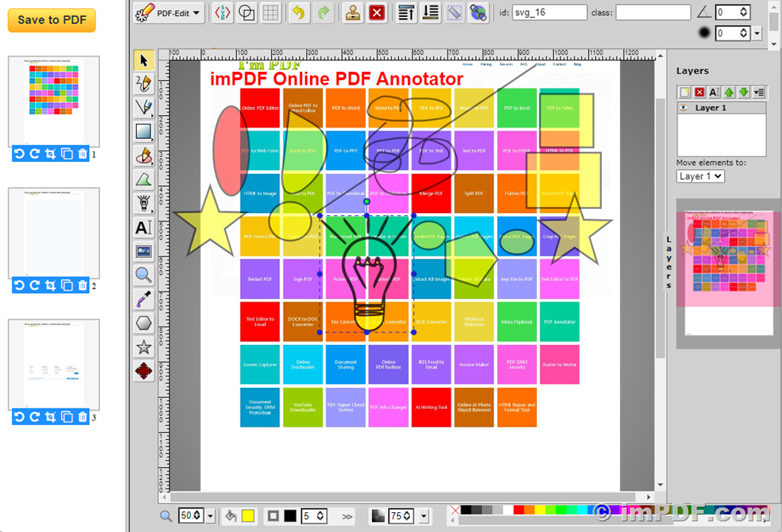Delete the current layer

click(x=700, y=92)
